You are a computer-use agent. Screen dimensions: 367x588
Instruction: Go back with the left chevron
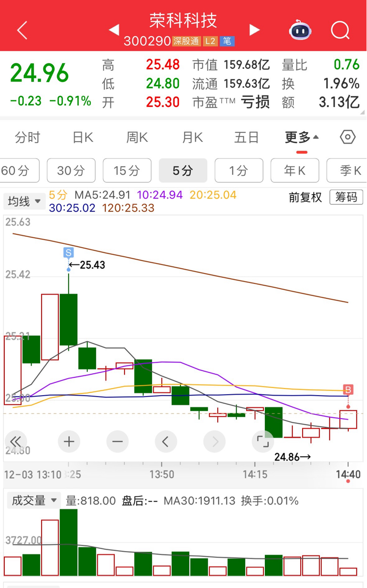click(x=22, y=31)
